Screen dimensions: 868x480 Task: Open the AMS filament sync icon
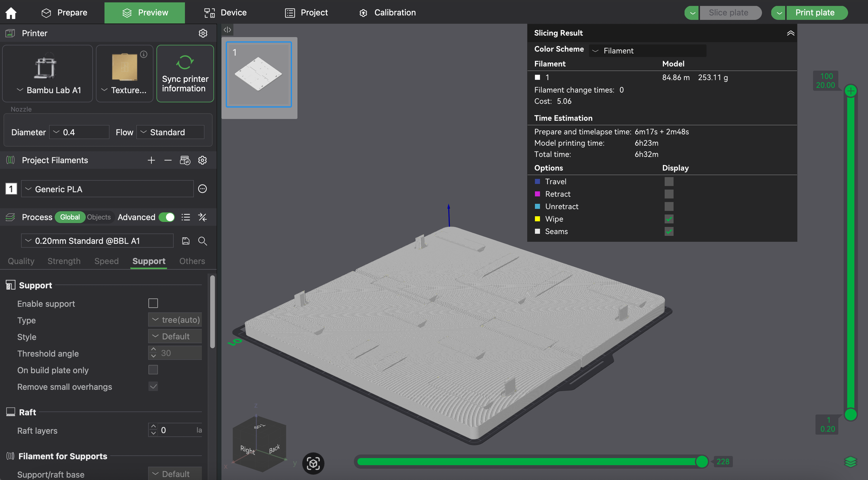point(185,160)
